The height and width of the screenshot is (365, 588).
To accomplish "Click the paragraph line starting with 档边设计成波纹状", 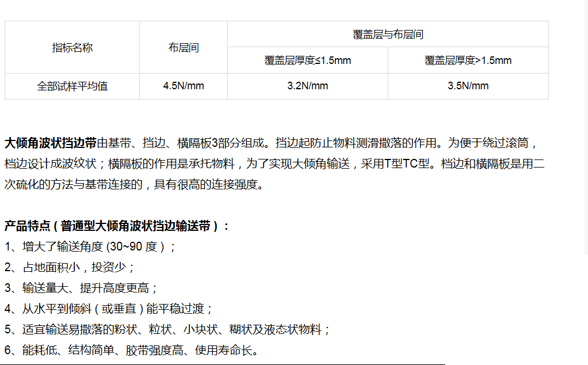I will coord(274,164).
